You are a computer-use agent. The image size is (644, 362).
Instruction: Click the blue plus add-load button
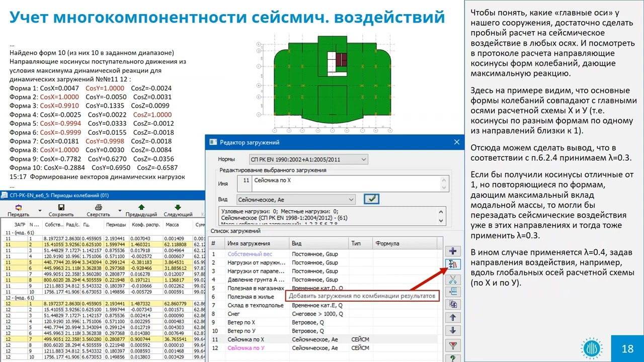[x=453, y=251]
